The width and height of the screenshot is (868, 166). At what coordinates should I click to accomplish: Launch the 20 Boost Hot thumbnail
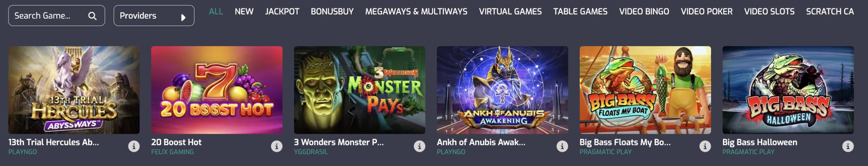point(217,90)
